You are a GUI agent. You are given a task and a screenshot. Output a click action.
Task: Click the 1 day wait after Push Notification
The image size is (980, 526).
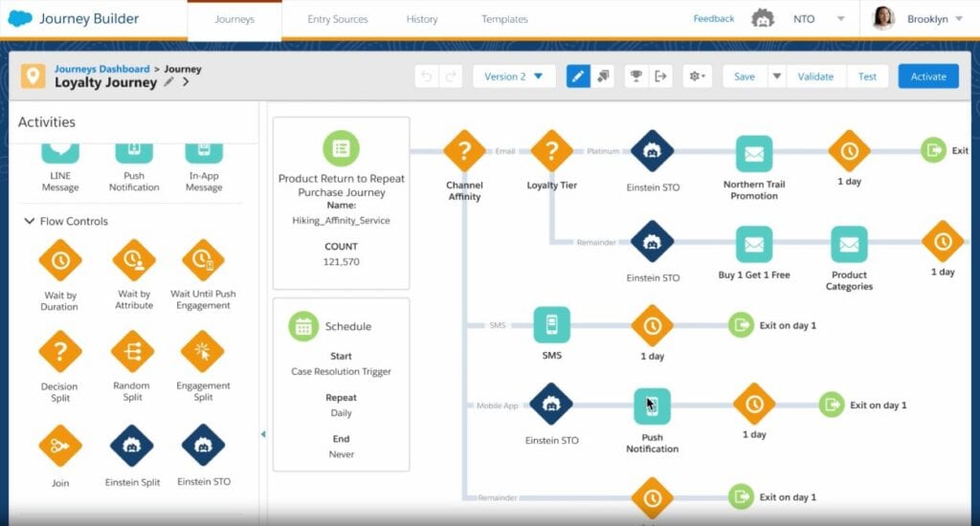(754, 405)
